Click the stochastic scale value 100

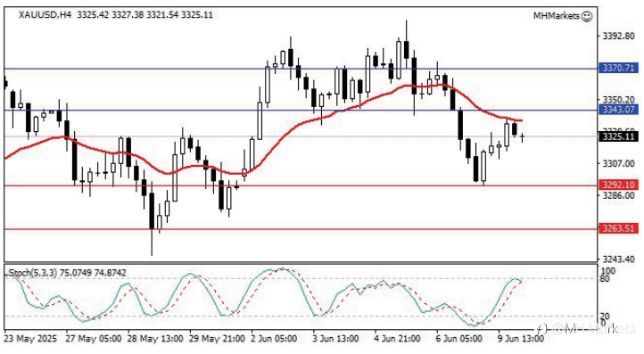click(607, 271)
